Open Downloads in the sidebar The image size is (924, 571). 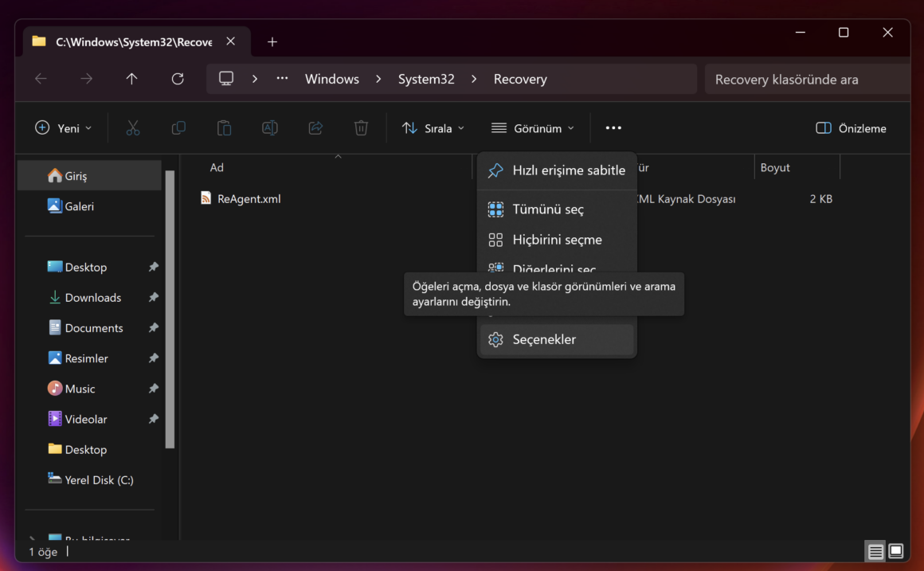(x=89, y=298)
